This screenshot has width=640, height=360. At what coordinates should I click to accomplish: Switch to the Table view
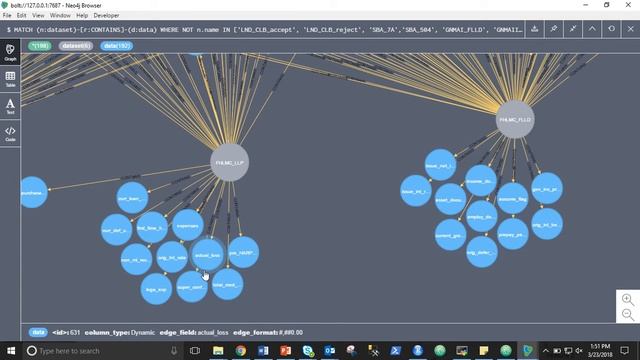pyautogui.click(x=10, y=79)
